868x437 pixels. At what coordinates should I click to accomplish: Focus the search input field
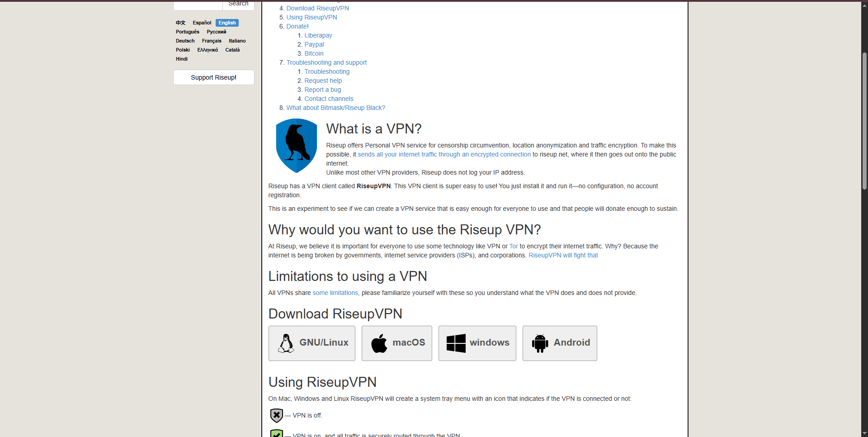198,5
